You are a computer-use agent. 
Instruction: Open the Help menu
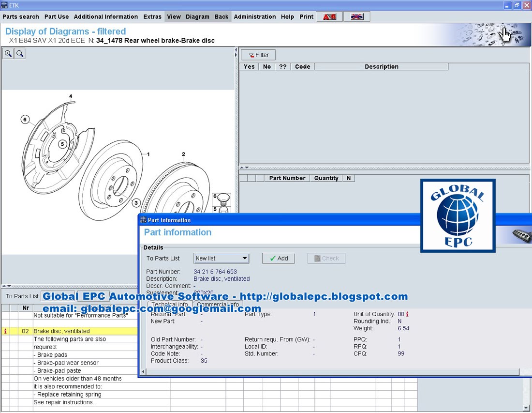pos(287,16)
